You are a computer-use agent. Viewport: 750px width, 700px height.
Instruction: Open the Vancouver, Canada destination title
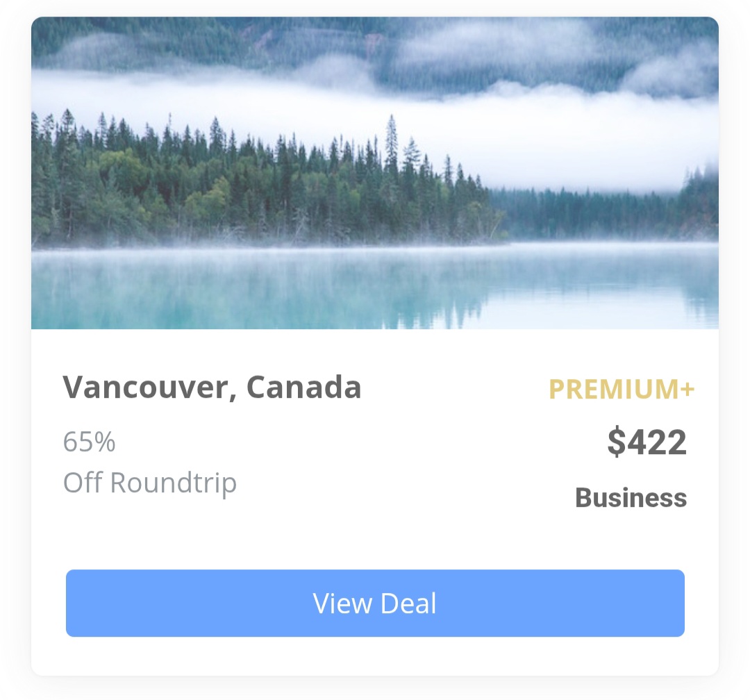[x=212, y=387]
